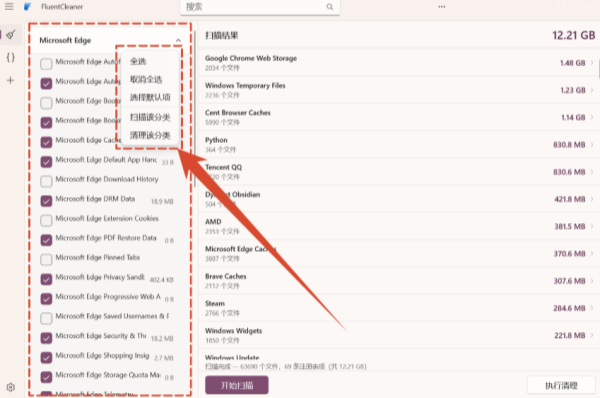Select the Brave Caches result title
The width and height of the screenshot is (600, 398).
coord(225,276)
